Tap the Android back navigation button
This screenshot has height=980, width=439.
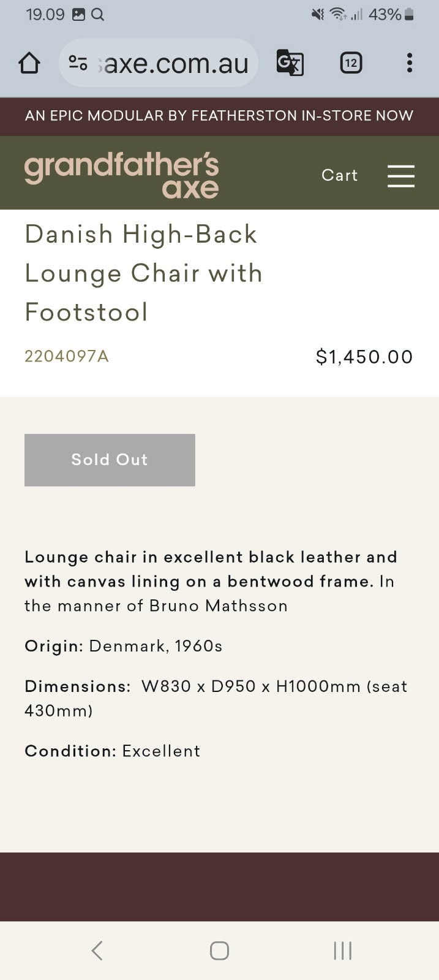point(97,951)
